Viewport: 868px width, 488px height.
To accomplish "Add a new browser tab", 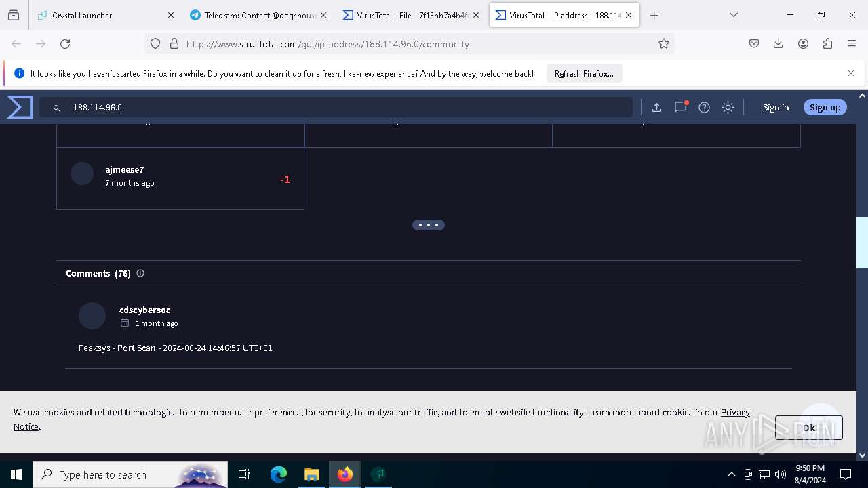I will pyautogui.click(x=654, y=15).
